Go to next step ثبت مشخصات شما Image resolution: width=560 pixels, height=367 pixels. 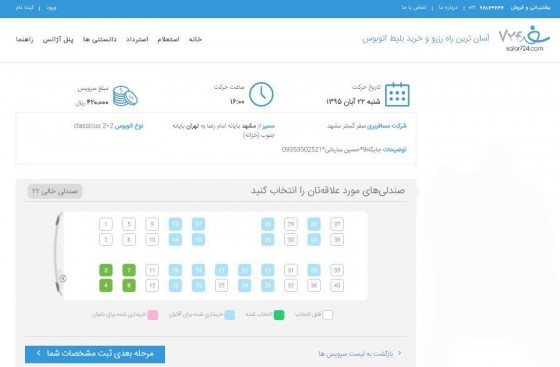(95, 354)
